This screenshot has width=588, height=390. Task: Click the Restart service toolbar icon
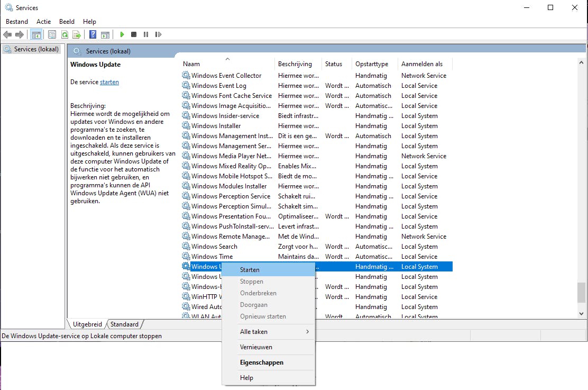(158, 34)
